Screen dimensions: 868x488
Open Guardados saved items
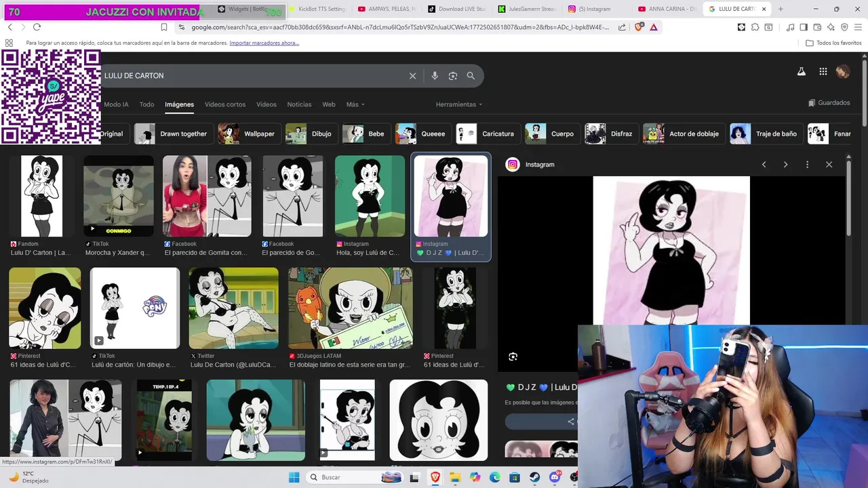click(829, 103)
